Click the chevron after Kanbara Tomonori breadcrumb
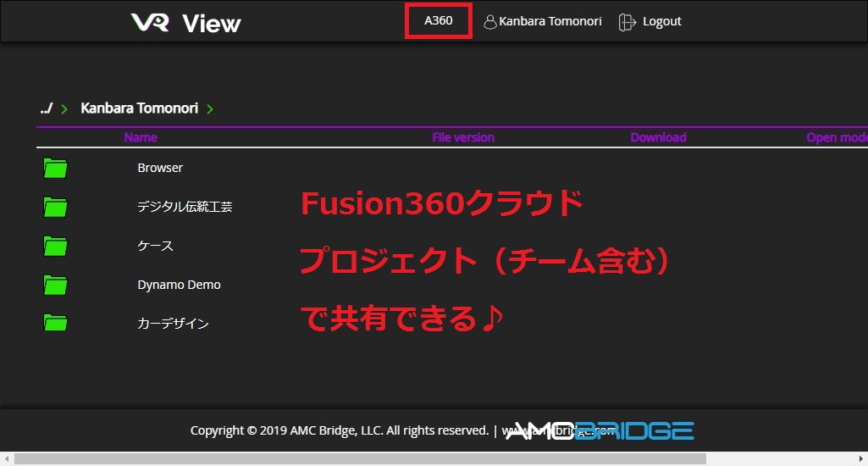This screenshot has width=868, height=466. pos(210,109)
